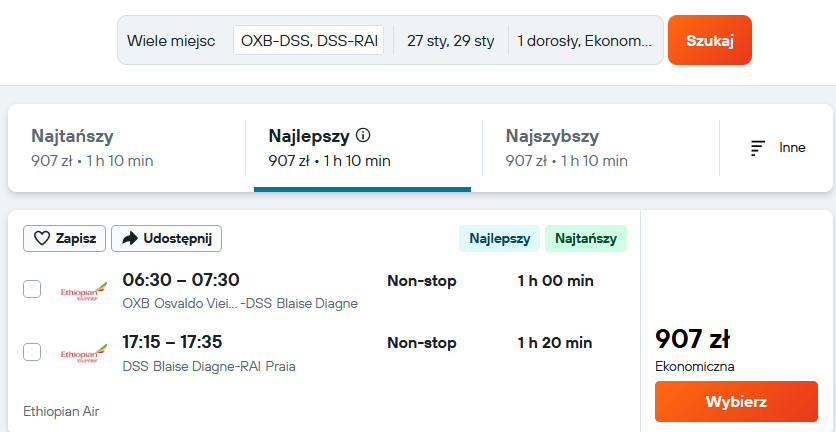The image size is (836, 432).
Task: Open the 1 dorosły, Ekonom... passengers selector
Action: [x=584, y=41]
